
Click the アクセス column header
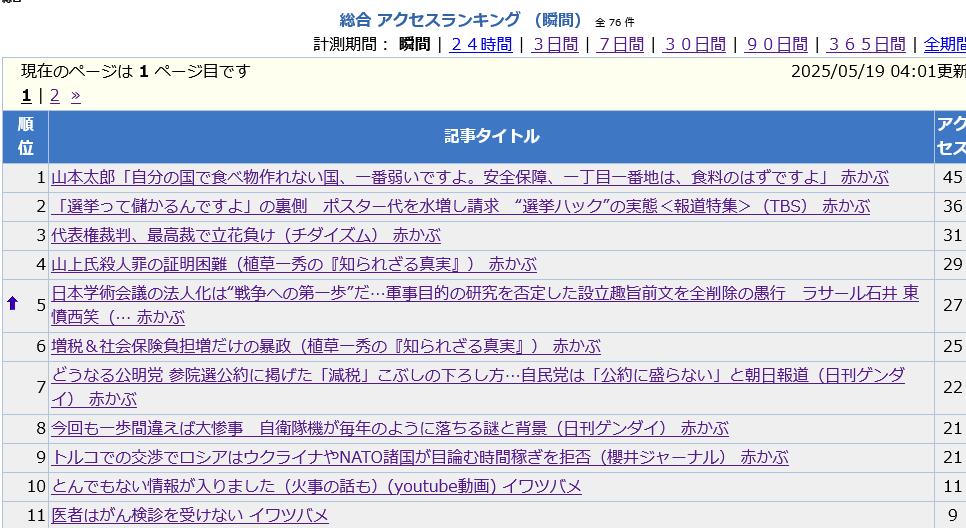[951, 136]
